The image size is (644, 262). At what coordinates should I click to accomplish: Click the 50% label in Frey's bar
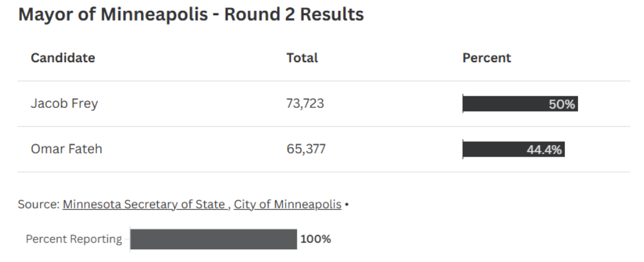[x=562, y=105]
